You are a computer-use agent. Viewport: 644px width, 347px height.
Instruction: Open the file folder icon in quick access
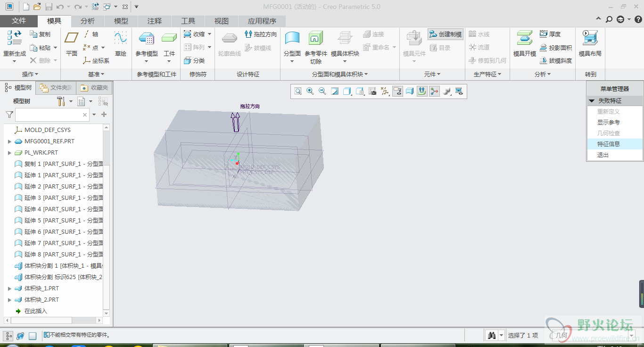pyautogui.click(x=37, y=7)
